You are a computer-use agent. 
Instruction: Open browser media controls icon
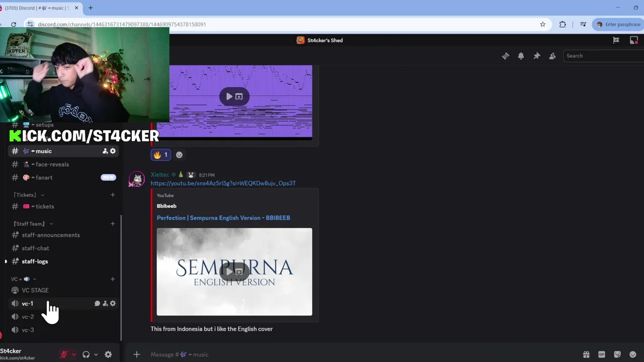tap(583, 24)
